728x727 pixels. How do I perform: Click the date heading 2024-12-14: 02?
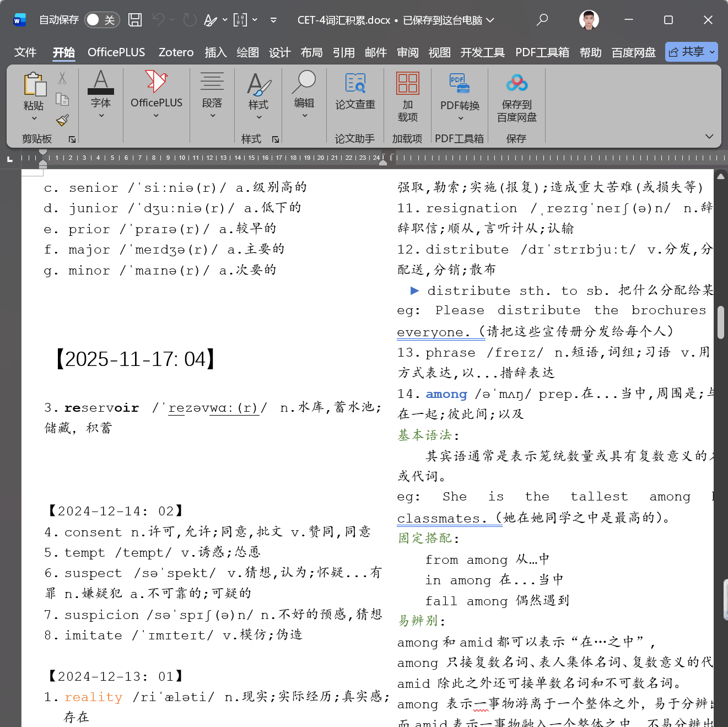click(116, 511)
